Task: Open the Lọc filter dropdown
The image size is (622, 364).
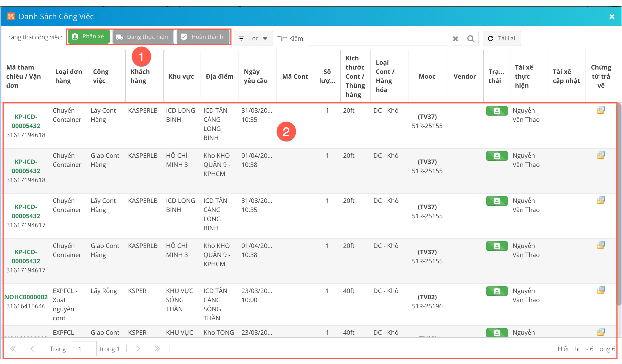Action: (253, 39)
